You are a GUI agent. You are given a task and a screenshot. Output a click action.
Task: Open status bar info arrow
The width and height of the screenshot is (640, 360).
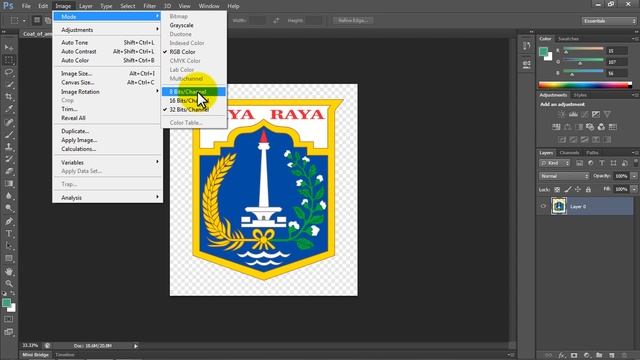pos(136,346)
